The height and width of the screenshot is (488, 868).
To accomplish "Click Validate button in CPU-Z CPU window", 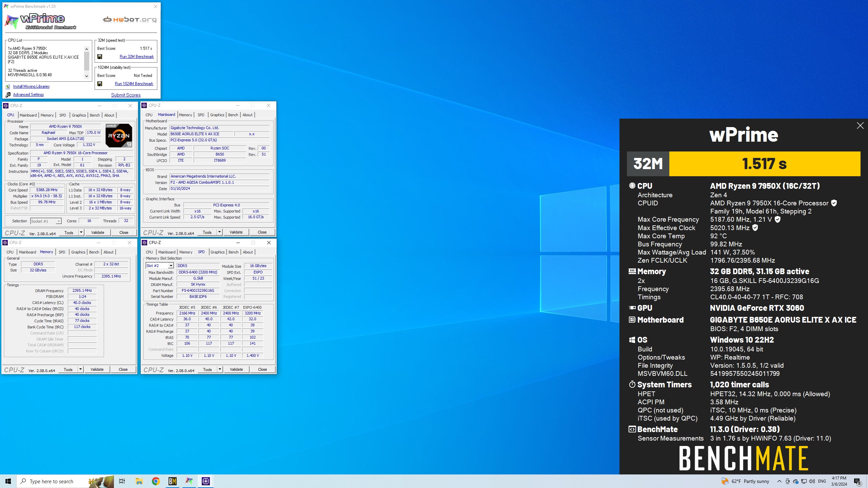I will (98, 232).
